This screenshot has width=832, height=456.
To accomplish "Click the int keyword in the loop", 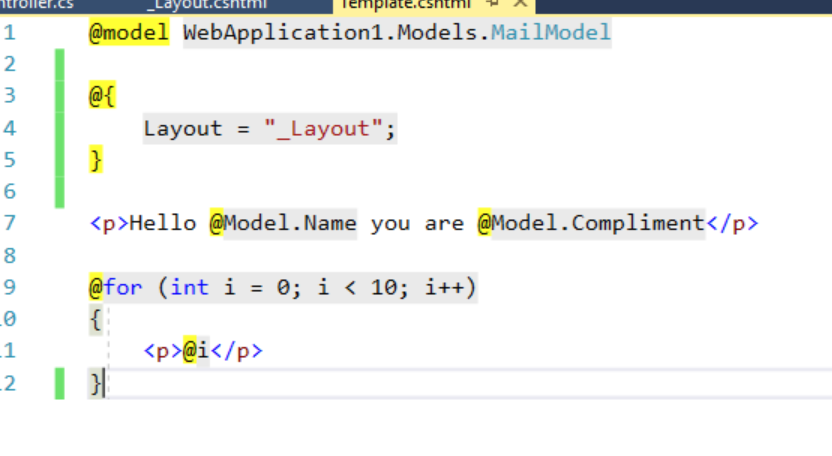I will 189,287.
